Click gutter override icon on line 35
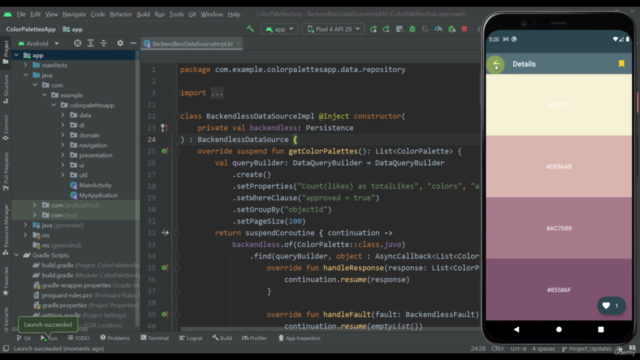The width and height of the screenshot is (640, 360). coord(164,268)
